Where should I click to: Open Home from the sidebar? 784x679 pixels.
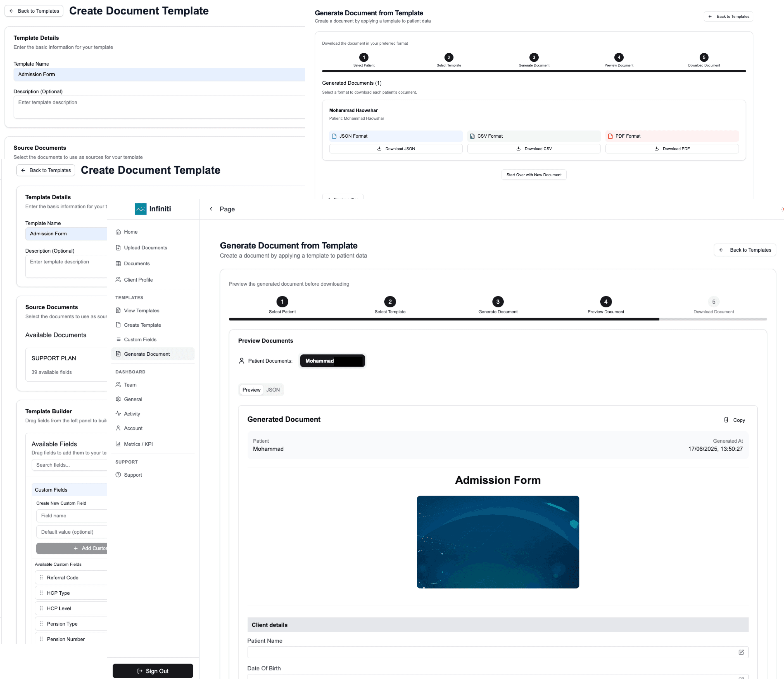pos(130,232)
